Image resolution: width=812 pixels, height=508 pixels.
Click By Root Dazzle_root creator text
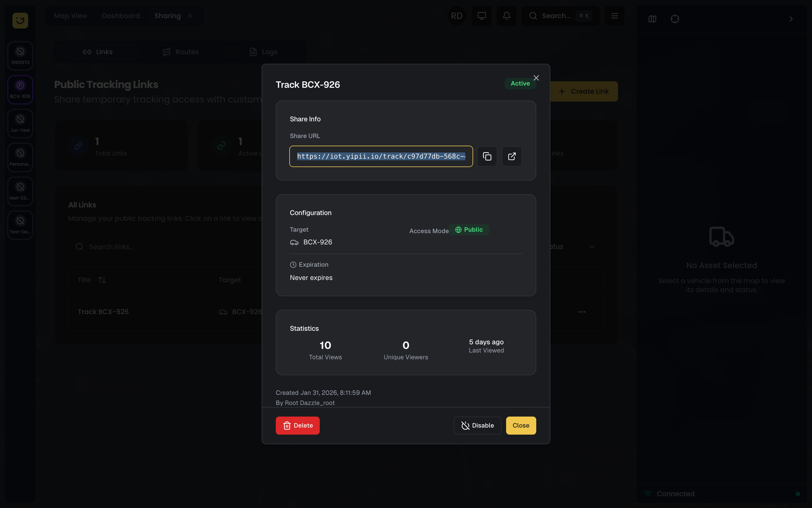pyautogui.click(x=305, y=403)
